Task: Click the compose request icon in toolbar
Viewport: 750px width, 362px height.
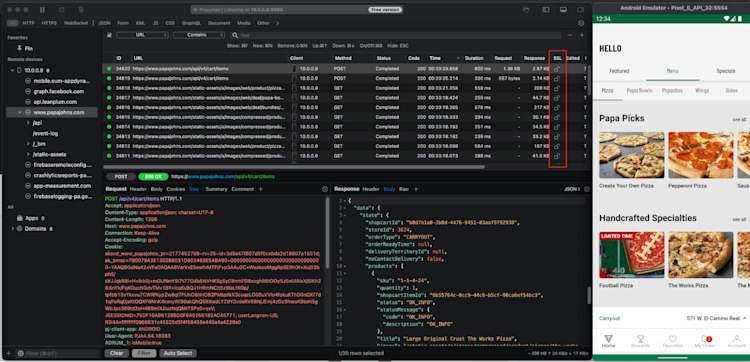Action: point(62,10)
